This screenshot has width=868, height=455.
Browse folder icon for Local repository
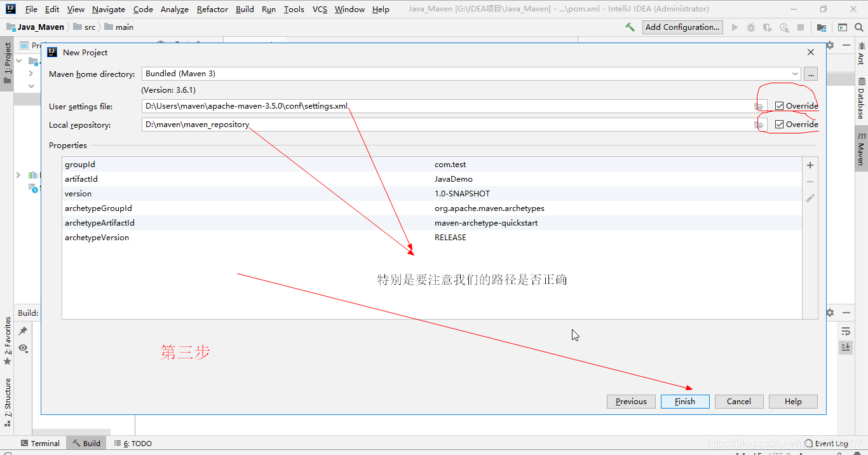[759, 125]
